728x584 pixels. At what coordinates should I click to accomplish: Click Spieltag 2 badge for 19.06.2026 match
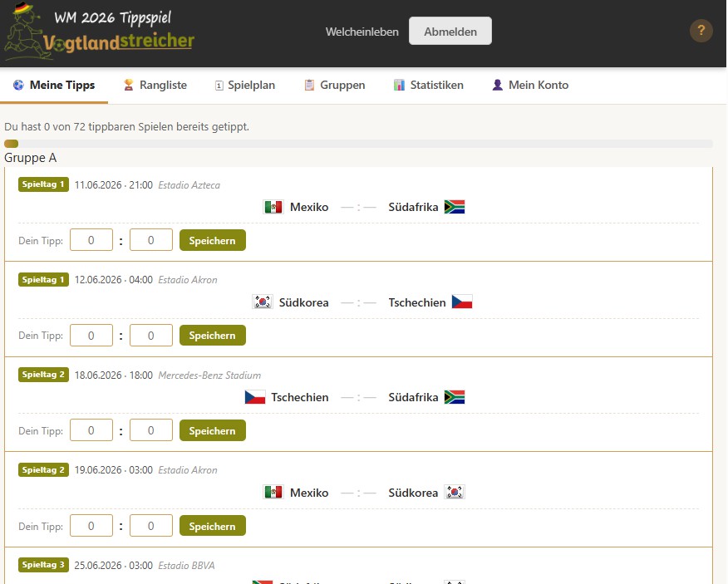[x=44, y=470]
